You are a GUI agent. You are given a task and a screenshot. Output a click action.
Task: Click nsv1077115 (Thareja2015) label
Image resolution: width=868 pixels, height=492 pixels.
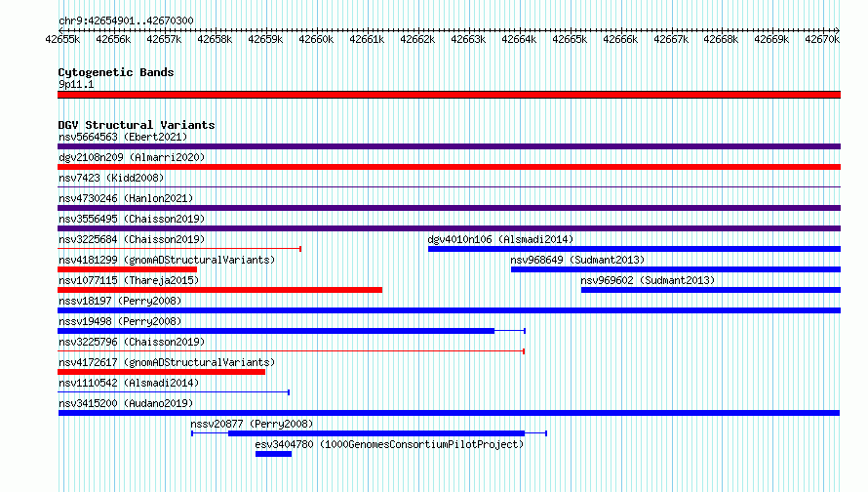coord(129,280)
